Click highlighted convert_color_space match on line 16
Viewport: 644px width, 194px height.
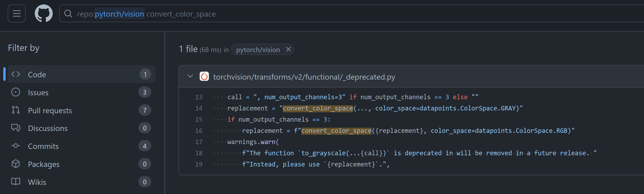(x=336, y=131)
